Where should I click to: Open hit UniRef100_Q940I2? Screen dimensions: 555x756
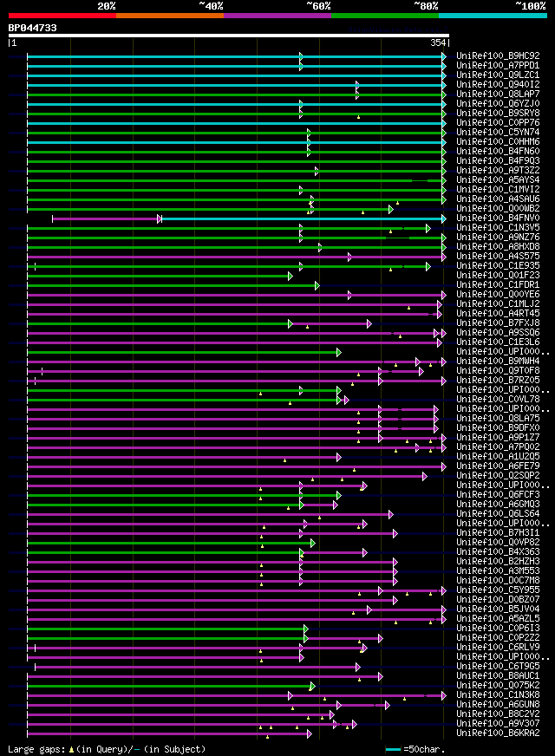pyautogui.click(x=498, y=84)
